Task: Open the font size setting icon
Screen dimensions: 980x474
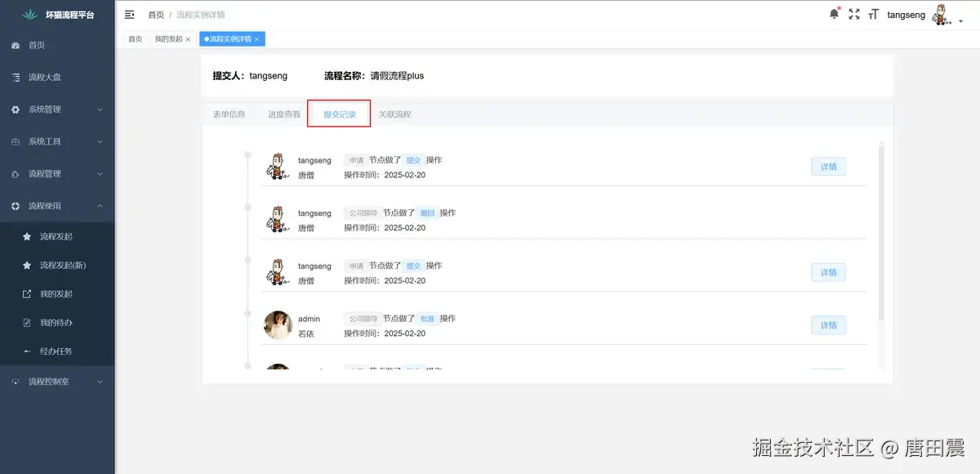Action: tap(873, 14)
